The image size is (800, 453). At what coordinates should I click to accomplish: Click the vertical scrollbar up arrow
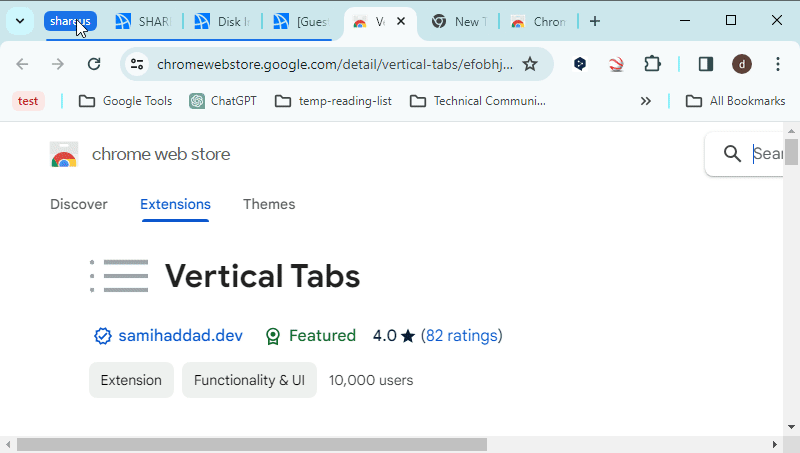click(791, 131)
